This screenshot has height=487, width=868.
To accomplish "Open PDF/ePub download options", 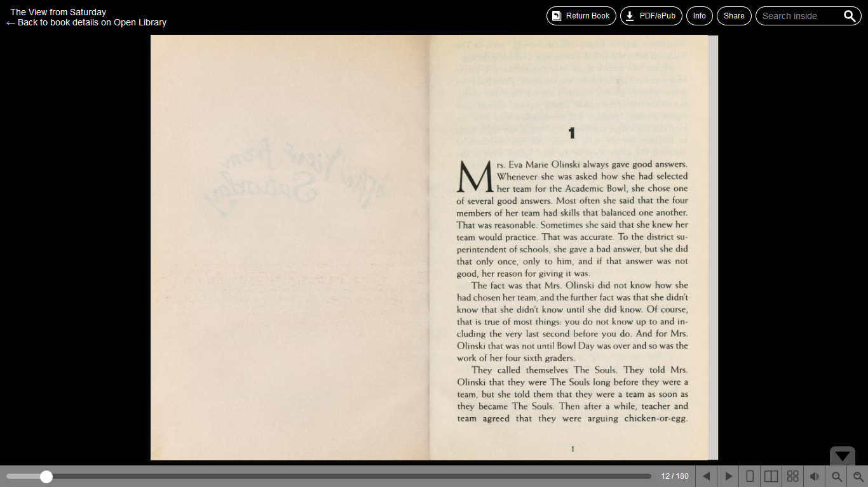I will pyautogui.click(x=651, y=15).
